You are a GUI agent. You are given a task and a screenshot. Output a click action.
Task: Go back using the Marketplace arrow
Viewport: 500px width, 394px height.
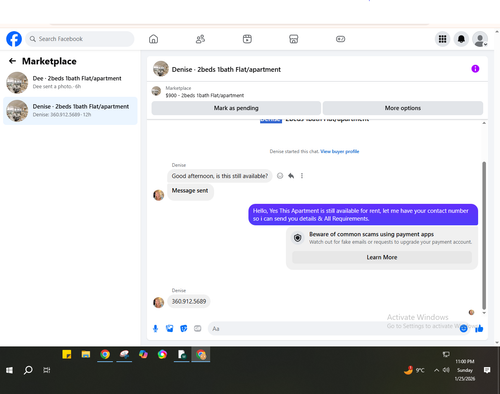(12, 61)
